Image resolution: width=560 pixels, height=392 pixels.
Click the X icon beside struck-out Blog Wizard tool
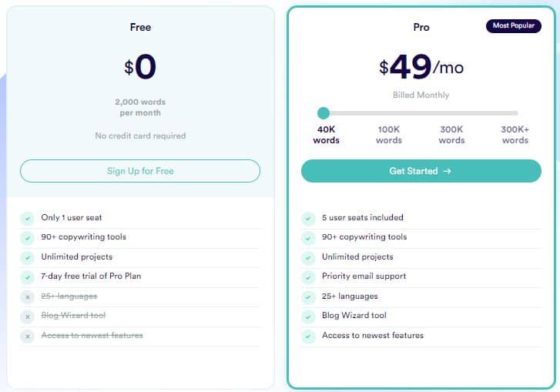coord(28,317)
